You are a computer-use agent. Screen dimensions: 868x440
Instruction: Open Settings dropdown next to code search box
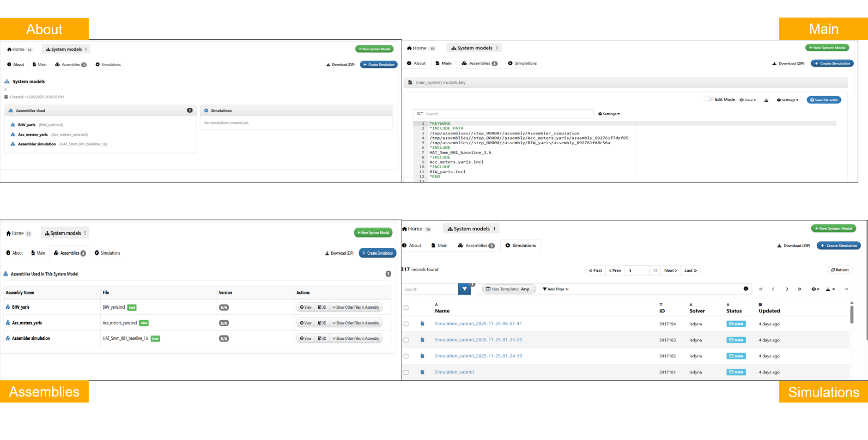point(609,114)
